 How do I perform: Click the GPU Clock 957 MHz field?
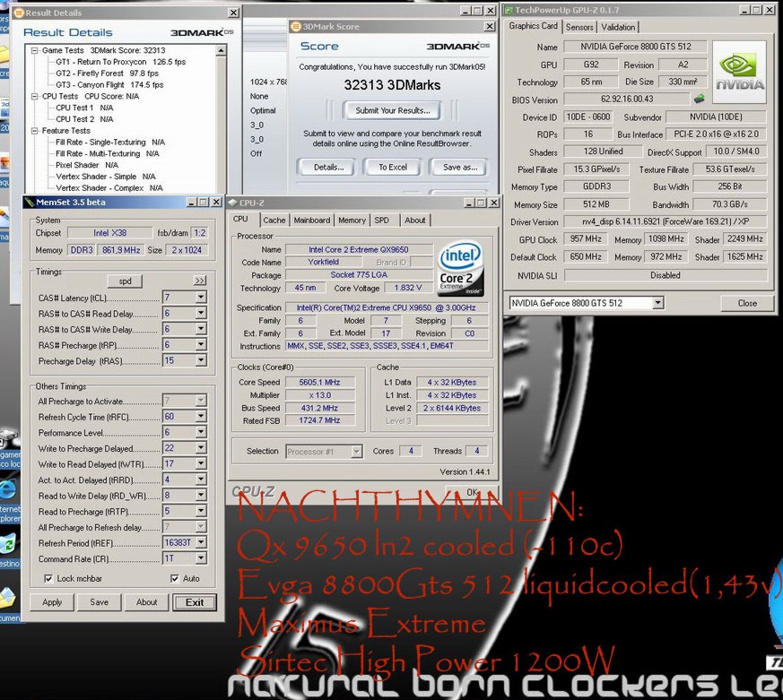coord(586,239)
